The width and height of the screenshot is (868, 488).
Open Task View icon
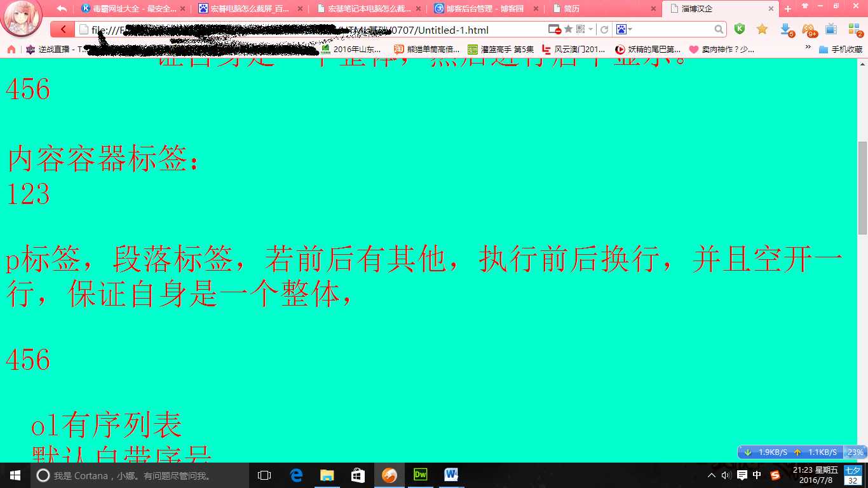(x=264, y=475)
